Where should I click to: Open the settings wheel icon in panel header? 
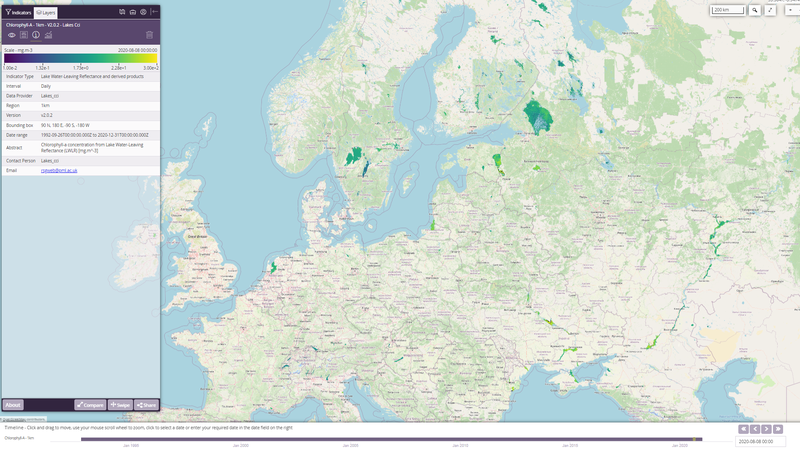[x=143, y=12]
